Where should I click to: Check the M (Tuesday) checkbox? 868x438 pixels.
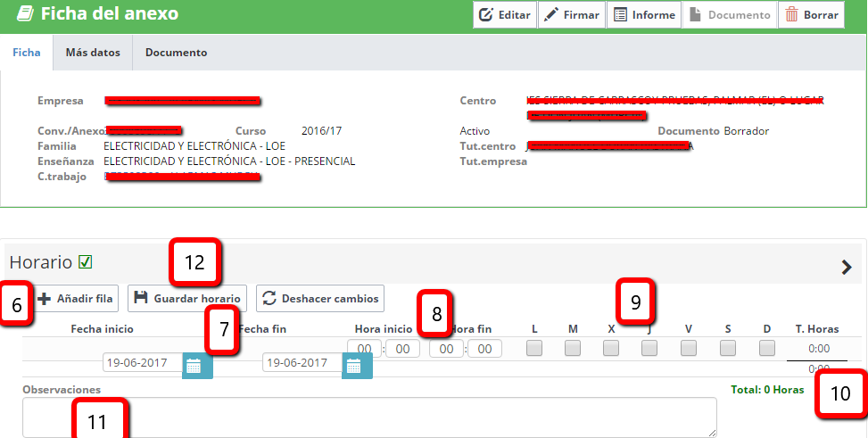573,349
